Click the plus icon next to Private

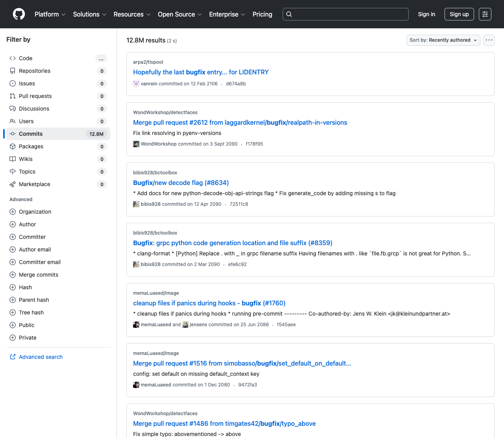coord(13,338)
